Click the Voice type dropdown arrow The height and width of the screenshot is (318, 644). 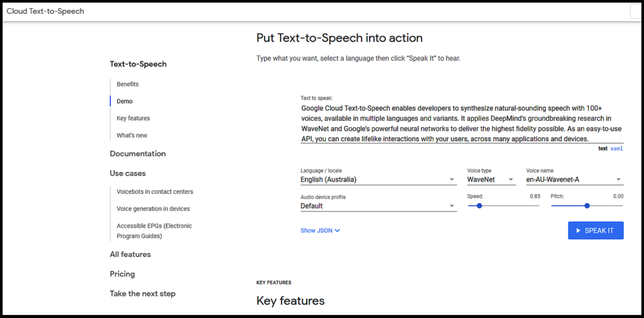tap(511, 179)
